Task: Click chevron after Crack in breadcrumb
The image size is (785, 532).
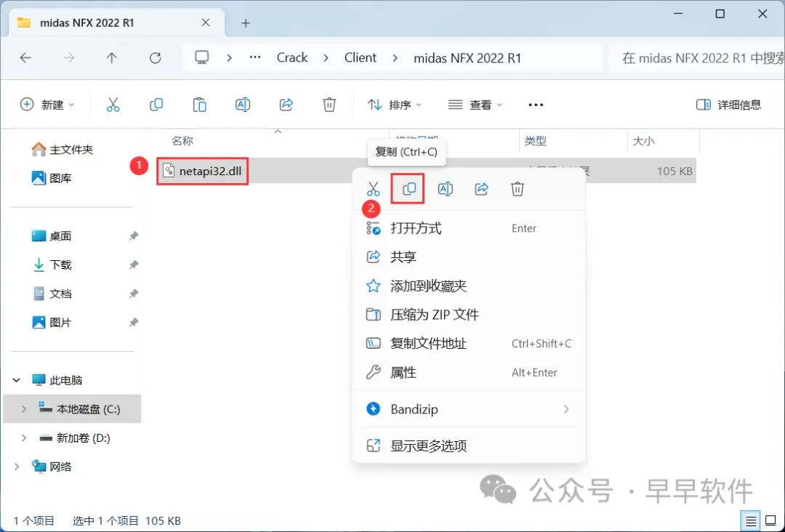Action: click(326, 58)
